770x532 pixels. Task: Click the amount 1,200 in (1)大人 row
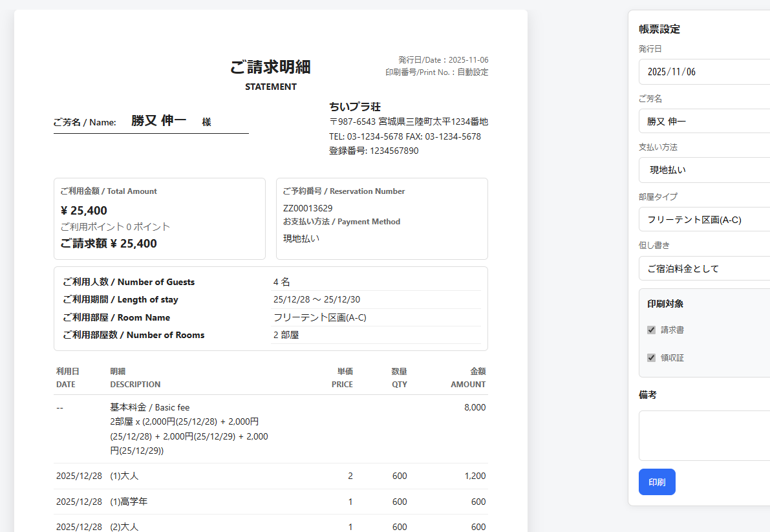point(475,476)
